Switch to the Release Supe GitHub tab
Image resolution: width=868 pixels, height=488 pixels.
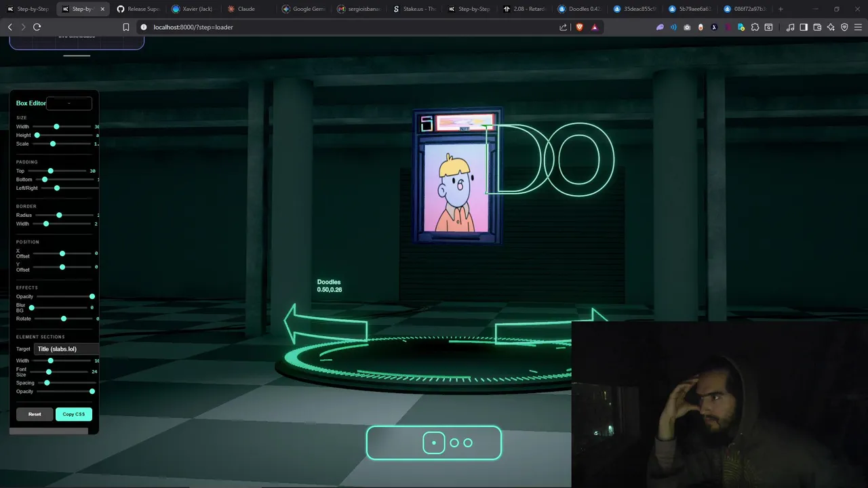click(138, 9)
